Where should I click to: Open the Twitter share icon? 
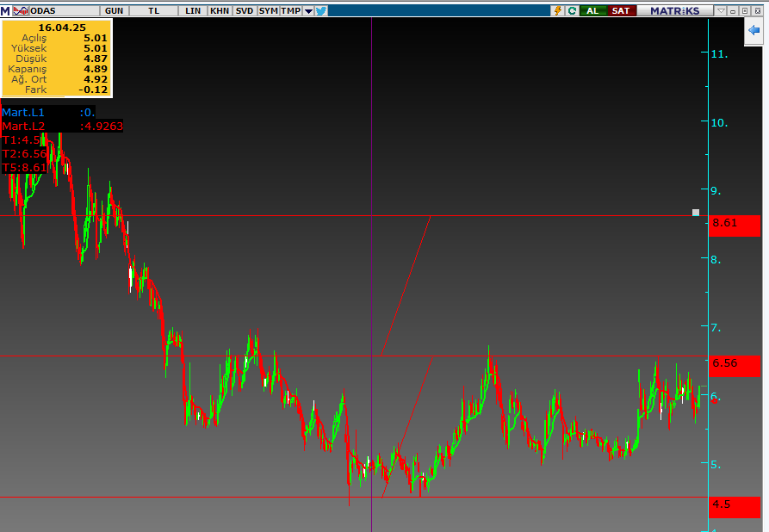pos(319,11)
